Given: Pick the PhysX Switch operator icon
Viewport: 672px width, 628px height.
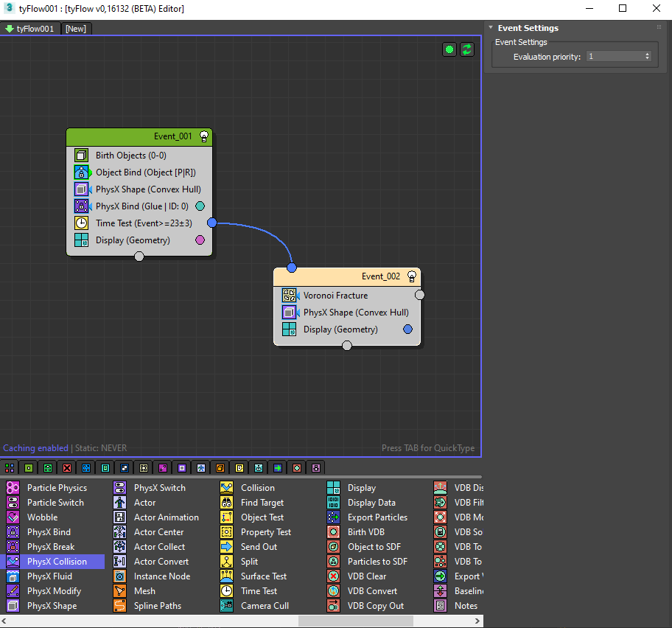Looking at the screenshot, I should (119, 488).
